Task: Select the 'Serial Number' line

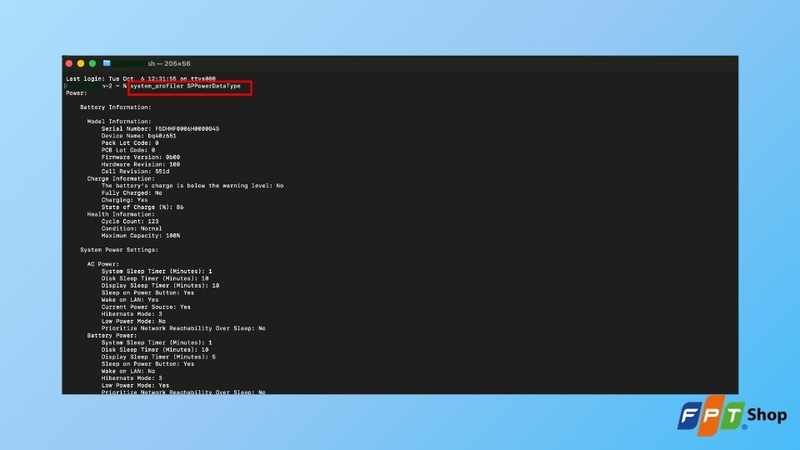Action: [x=160, y=129]
